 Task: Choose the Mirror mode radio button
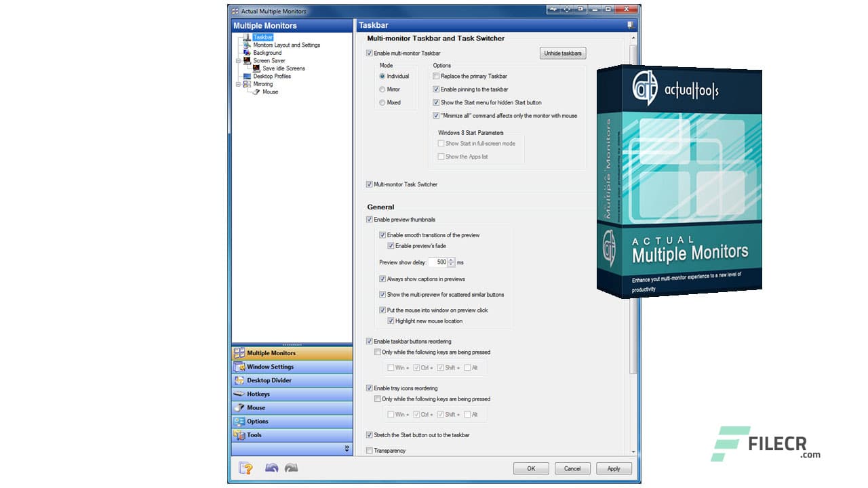382,89
